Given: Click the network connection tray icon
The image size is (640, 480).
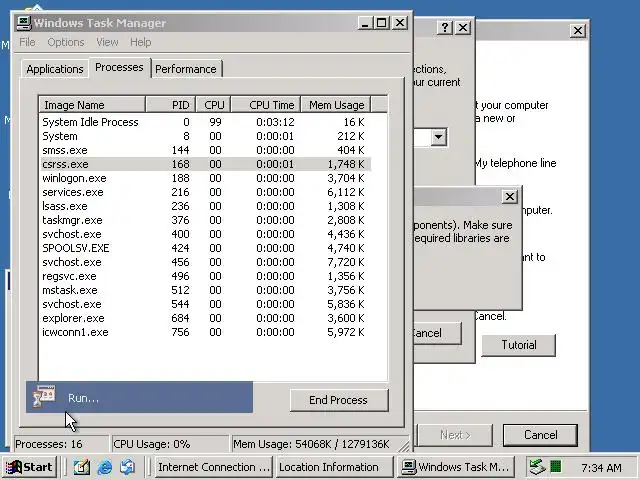Looking at the screenshot, I should 537,467.
